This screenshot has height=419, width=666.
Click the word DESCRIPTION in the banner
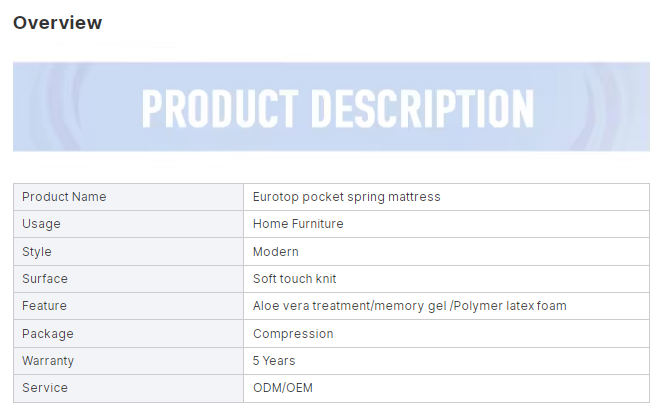[423, 108]
